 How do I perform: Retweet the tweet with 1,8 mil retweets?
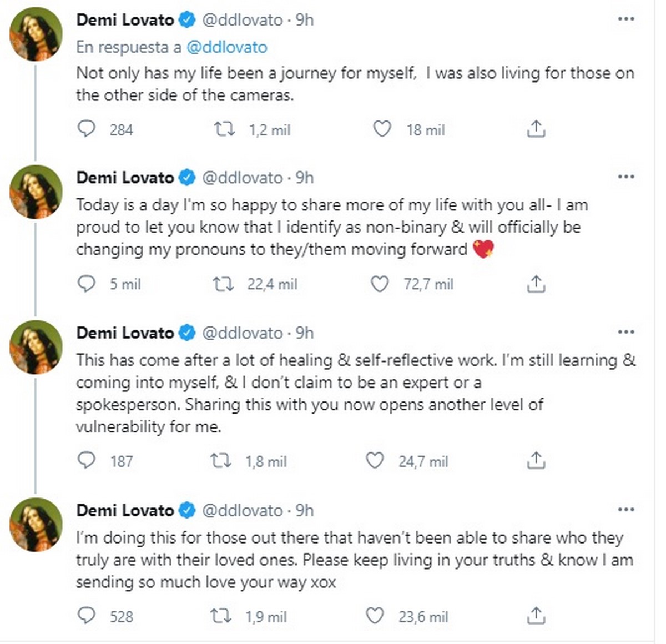click(x=221, y=461)
